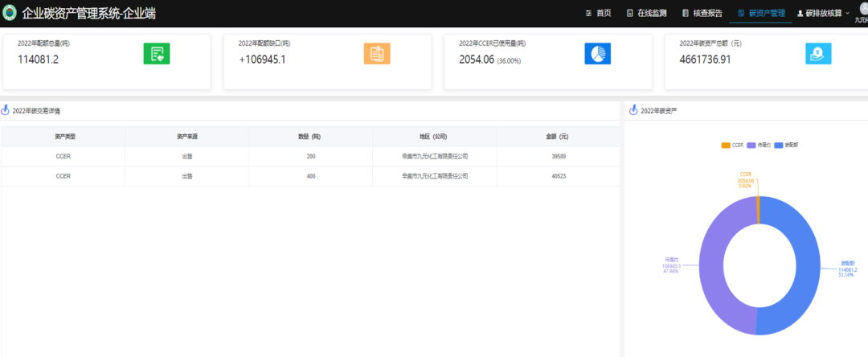Click the 企业碳资产管理系统-企业端 title
868x357 pixels.
coord(89,14)
